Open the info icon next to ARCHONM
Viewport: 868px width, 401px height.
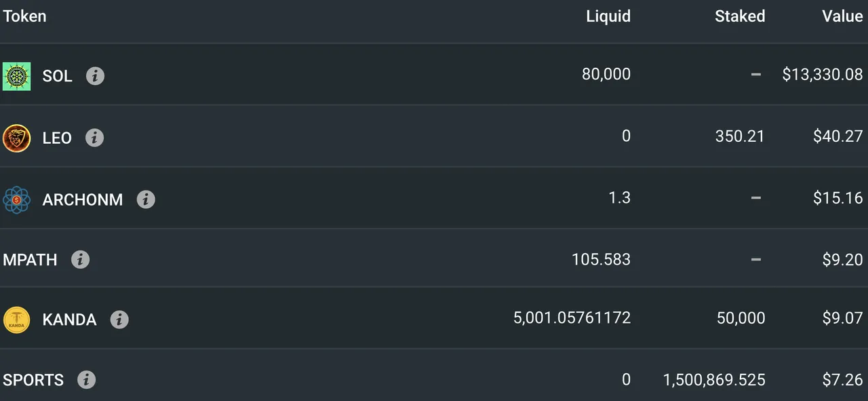coord(146,199)
